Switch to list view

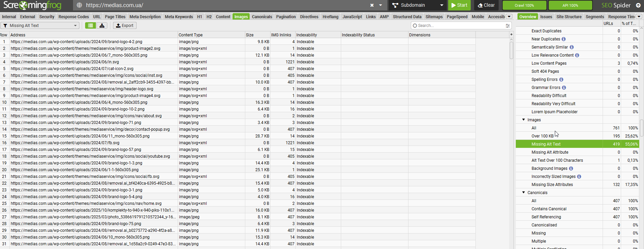point(91,26)
